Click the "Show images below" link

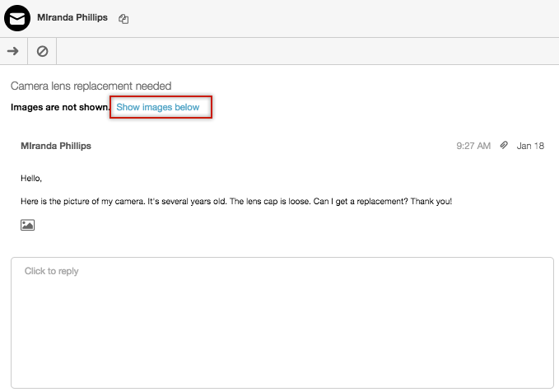157,107
